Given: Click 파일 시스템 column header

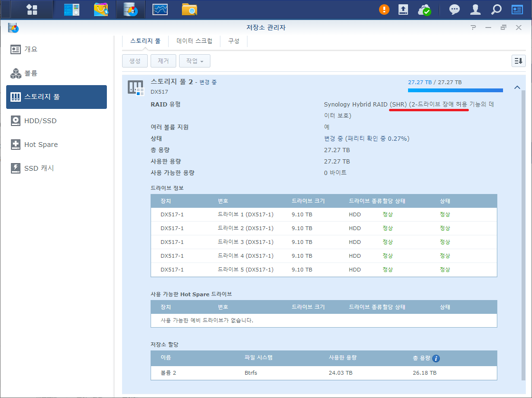Looking at the screenshot, I should click(258, 358).
